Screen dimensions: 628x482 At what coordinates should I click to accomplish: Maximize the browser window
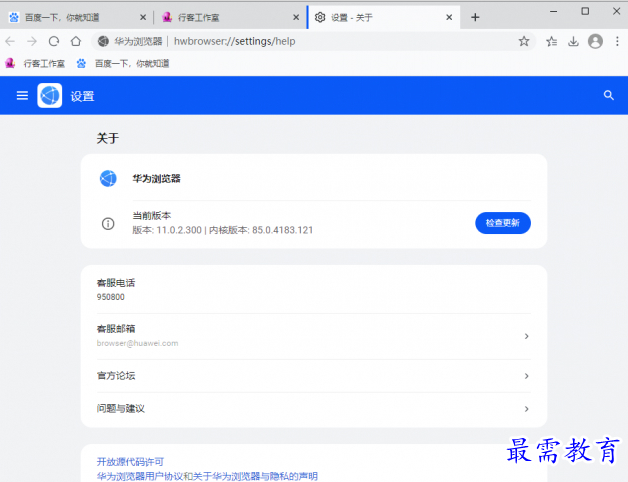tap(585, 11)
